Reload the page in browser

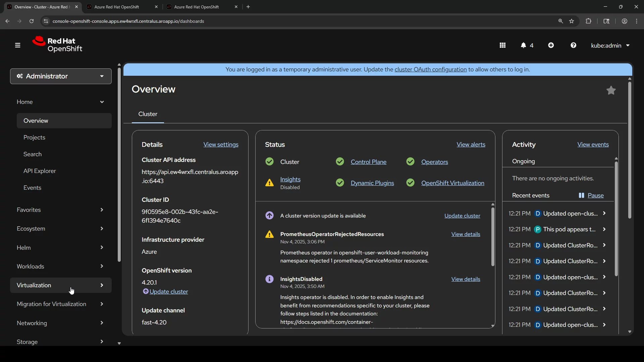tap(32, 21)
